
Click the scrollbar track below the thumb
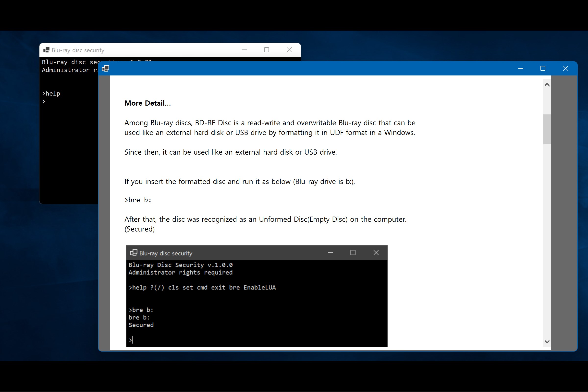point(547,237)
